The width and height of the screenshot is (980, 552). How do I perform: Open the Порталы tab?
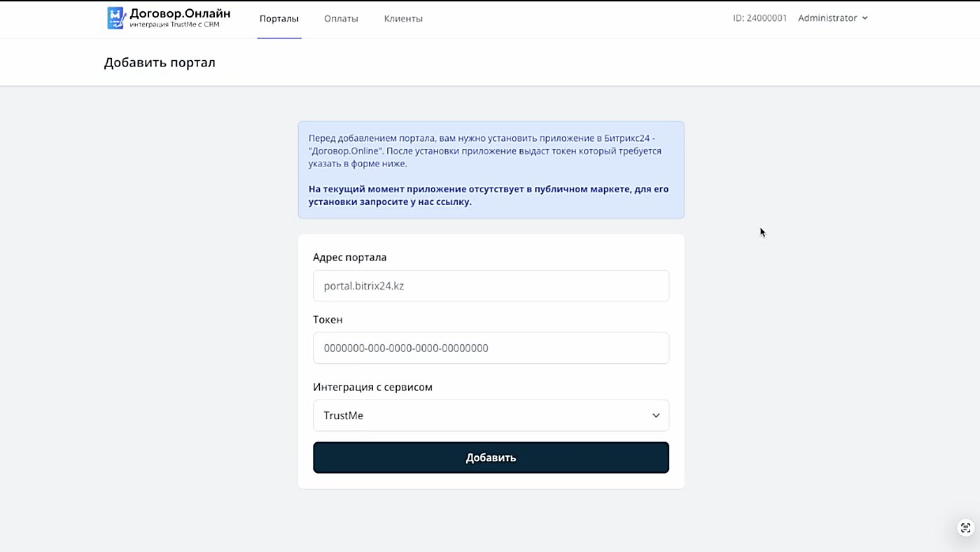[x=279, y=19]
